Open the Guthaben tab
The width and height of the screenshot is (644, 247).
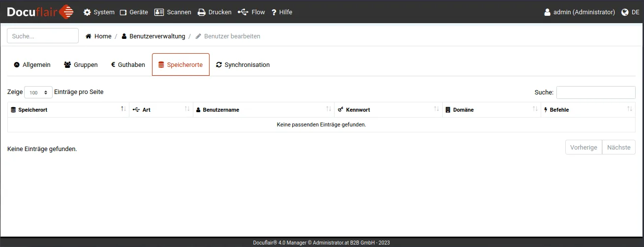pyautogui.click(x=128, y=65)
